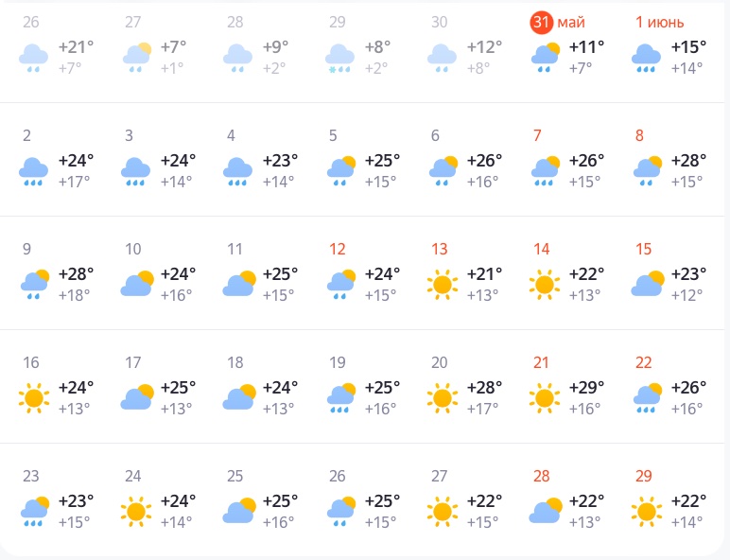Click the sunny icon for June 13
The height and width of the screenshot is (560, 730).
(442, 284)
